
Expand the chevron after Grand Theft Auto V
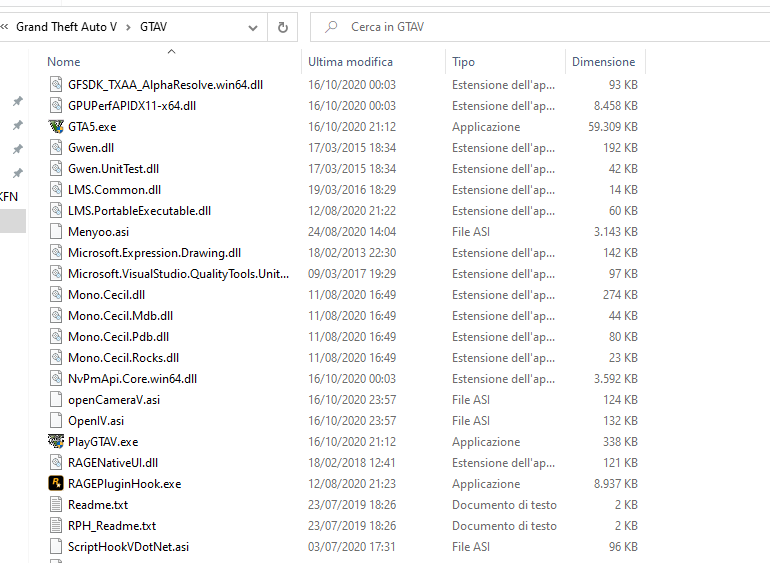(128, 27)
